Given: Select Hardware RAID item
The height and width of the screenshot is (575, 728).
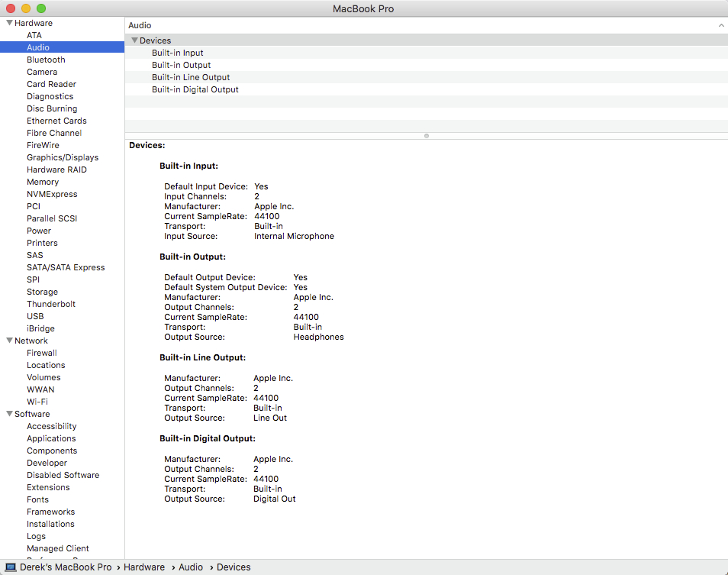Looking at the screenshot, I should point(56,170).
